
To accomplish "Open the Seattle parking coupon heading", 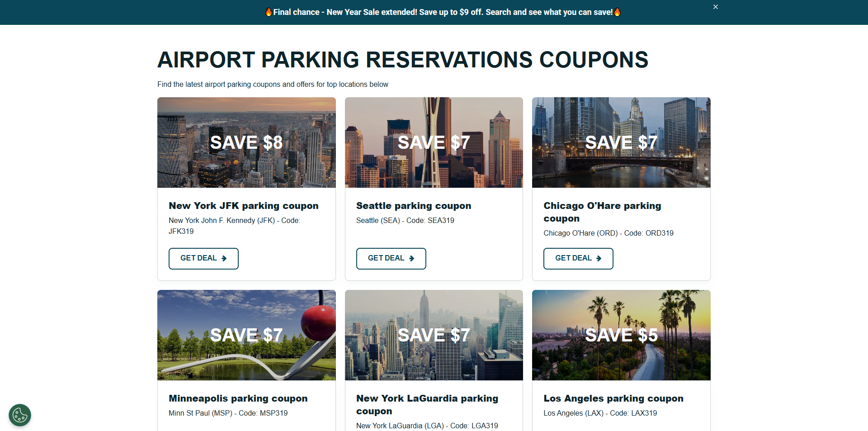I will tap(413, 206).
